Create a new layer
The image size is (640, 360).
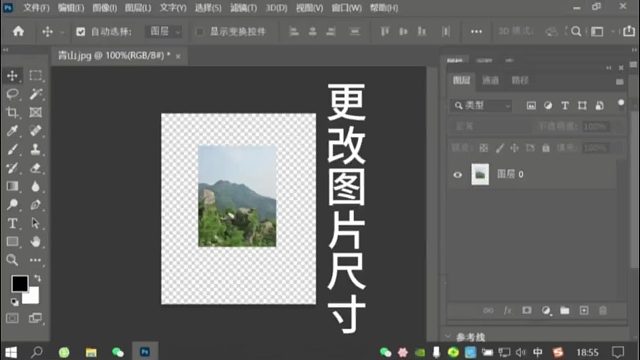(584, 311)
